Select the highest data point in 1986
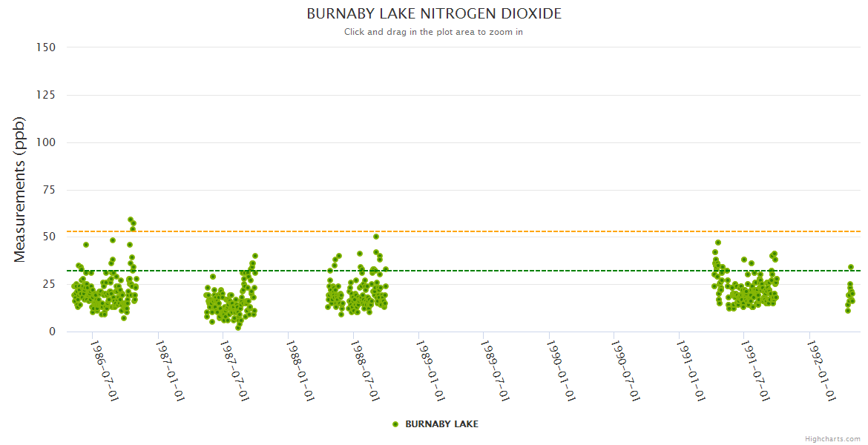This screenshot has height=445, width=868. [x=131, y=220]
